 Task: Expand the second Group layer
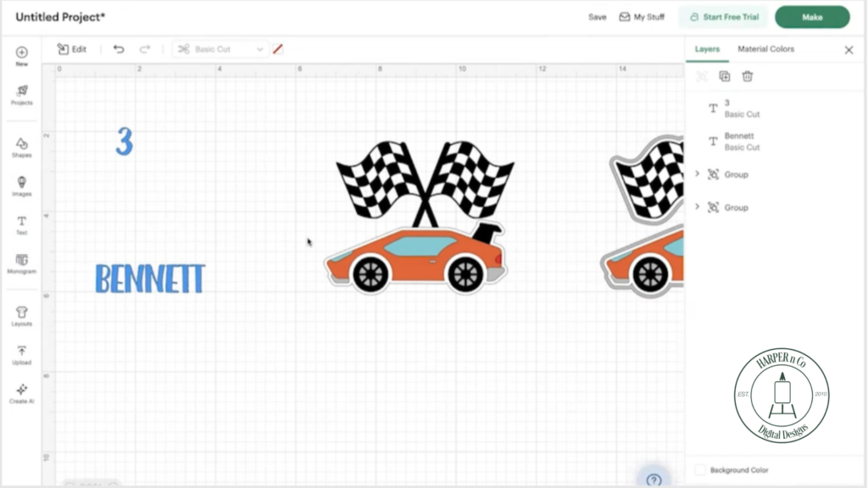click(x=697, y=207)
